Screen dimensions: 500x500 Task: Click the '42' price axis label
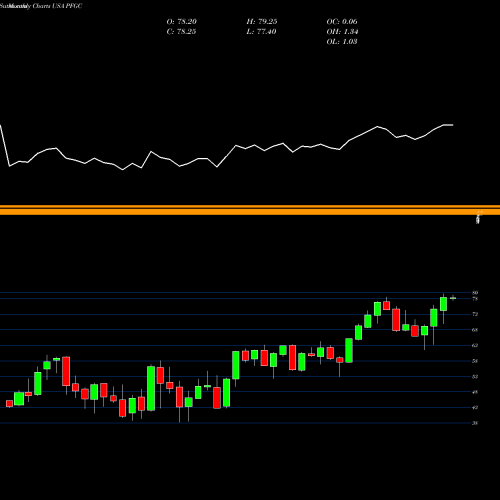[475, 407]
